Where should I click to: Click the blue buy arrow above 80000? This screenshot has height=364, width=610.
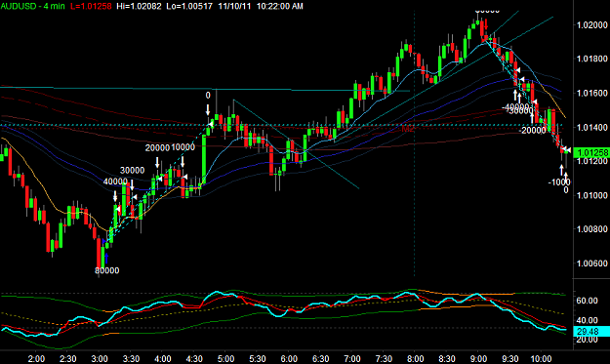[105, 258]
